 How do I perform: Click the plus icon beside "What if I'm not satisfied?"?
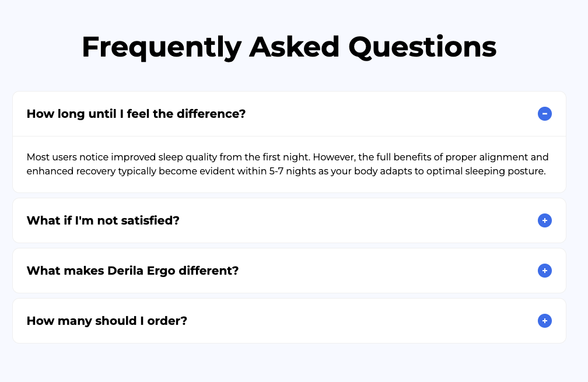click(x=544, y=220)
